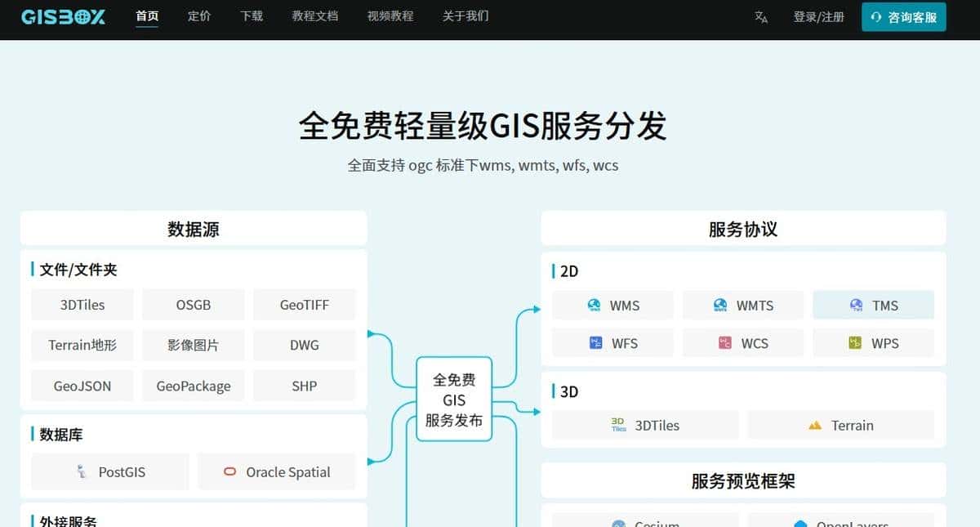Click the WPS protocol icon
980x527 pixels.
855,342
